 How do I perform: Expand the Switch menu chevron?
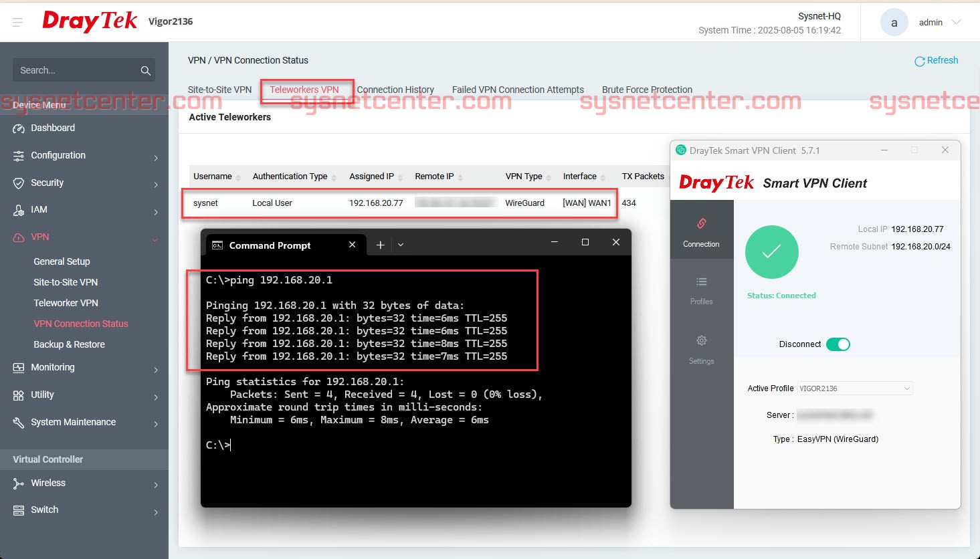point(156,512)
